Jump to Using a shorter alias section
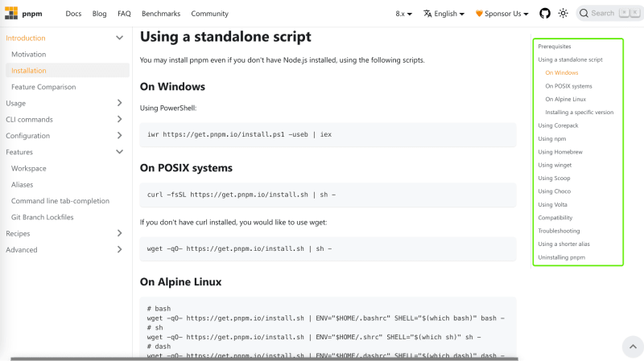The width and height of the screenshot is (644, 361). coord(564,244)
